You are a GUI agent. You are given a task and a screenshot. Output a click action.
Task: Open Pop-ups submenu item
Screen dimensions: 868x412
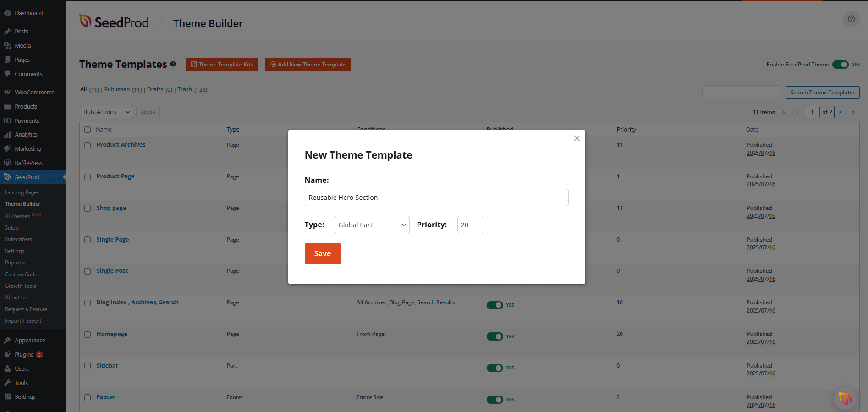tap(15, 263)
